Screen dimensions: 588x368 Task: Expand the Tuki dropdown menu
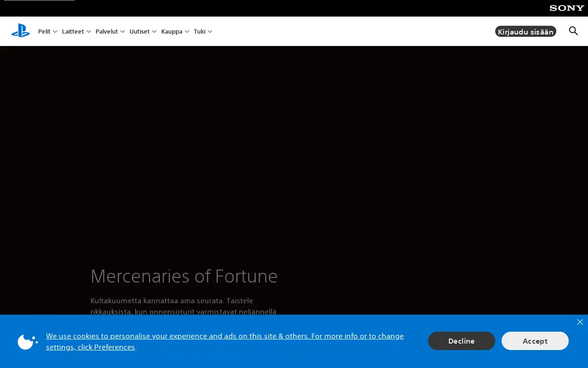pyautogui.click(x=203, y=31)
